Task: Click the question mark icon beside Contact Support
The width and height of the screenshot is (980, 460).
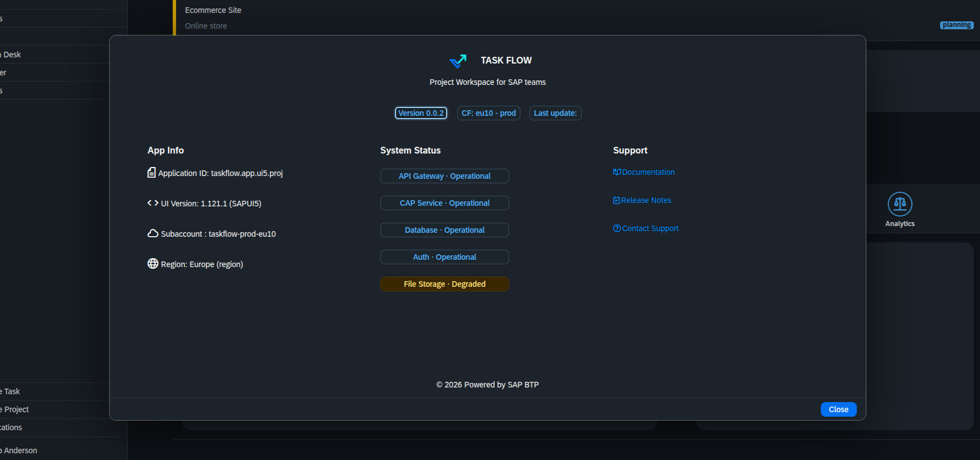Action: [x=617, y=228]
